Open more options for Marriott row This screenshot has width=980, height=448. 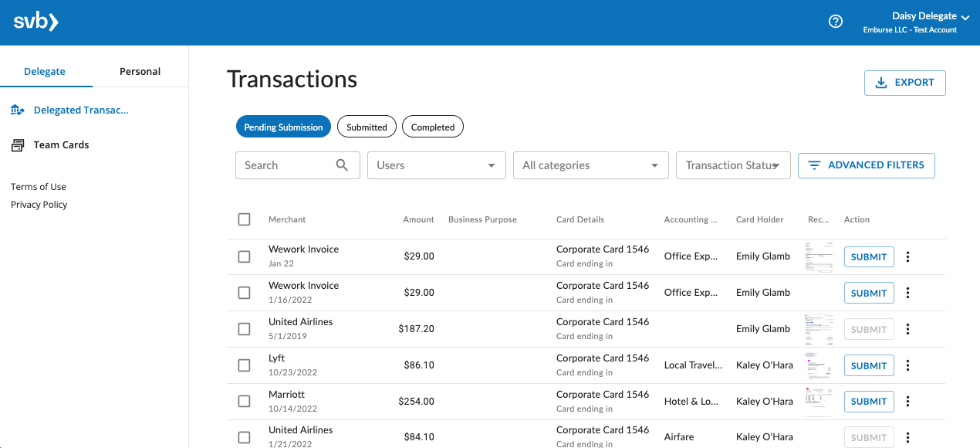(907, 401)
